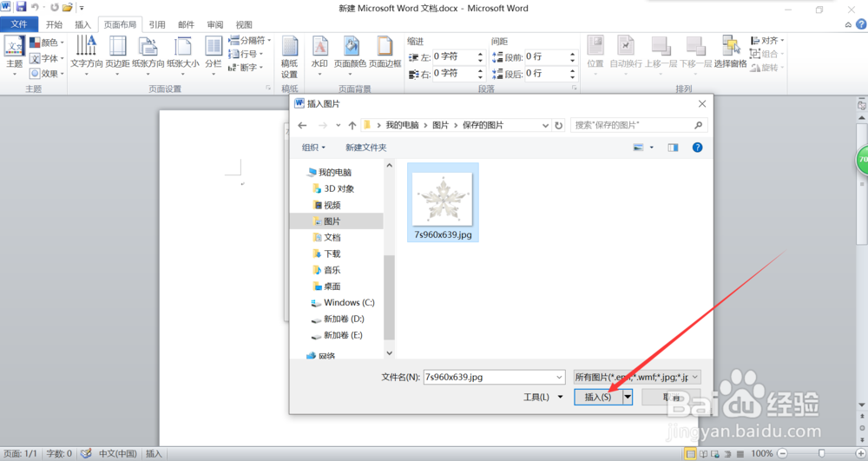Image resolution: width=868 pixels, height=461 pixels.
Task: Open Selection Pane (选择窗格)
Action: pos(730,52)
